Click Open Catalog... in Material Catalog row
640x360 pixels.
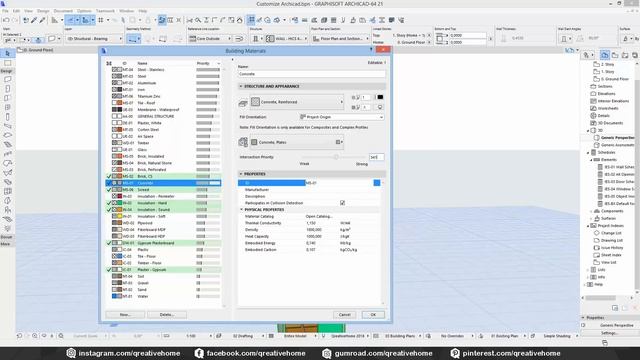pos(319,216)
